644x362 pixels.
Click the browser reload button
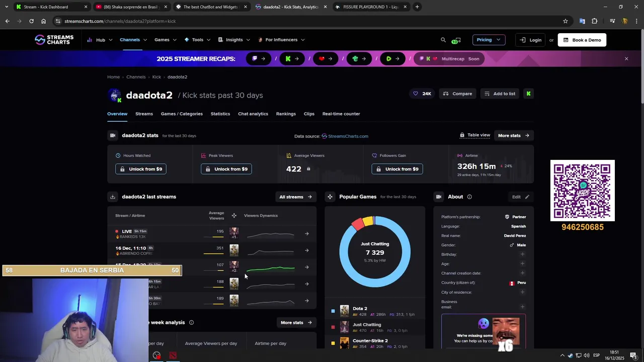(31, 21)
